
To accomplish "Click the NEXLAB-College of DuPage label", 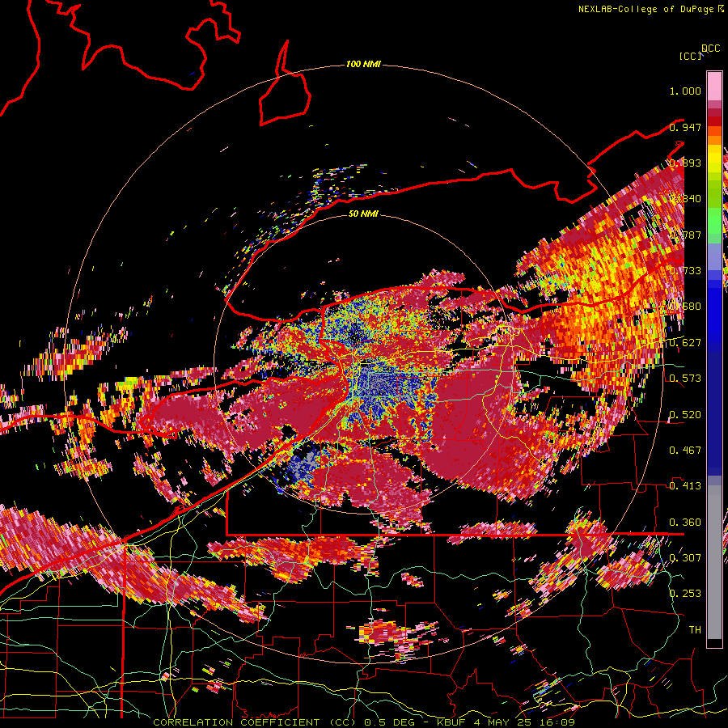I will [x=646, y=9].
